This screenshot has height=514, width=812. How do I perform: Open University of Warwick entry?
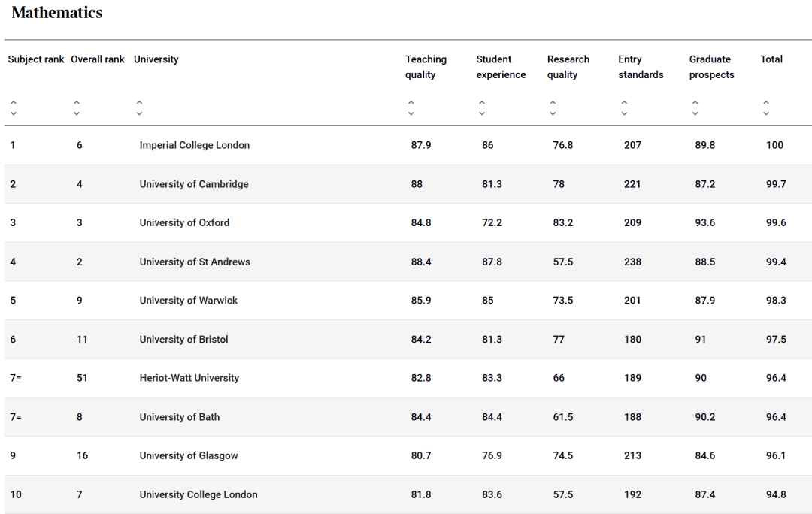click(x=189, y=301)
